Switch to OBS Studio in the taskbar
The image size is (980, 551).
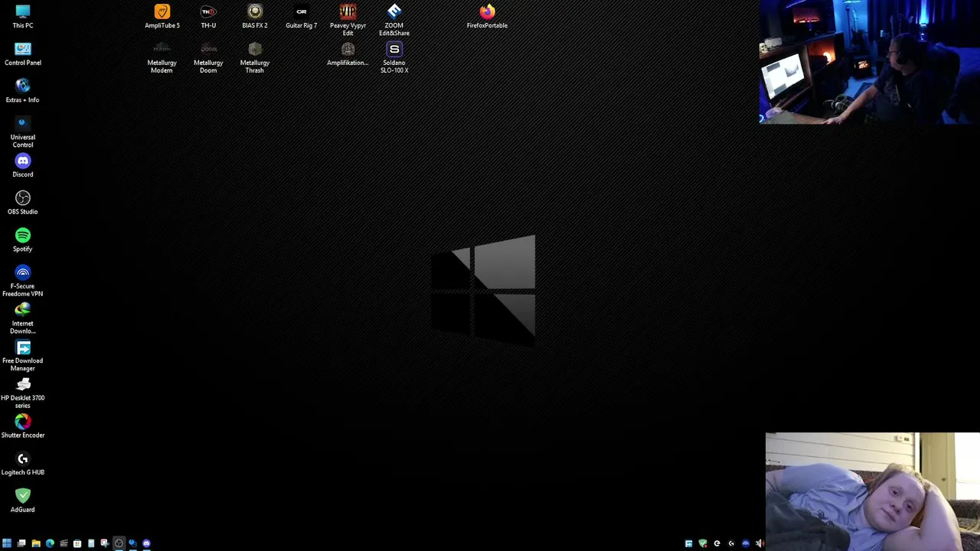click(x=119, y=543)
